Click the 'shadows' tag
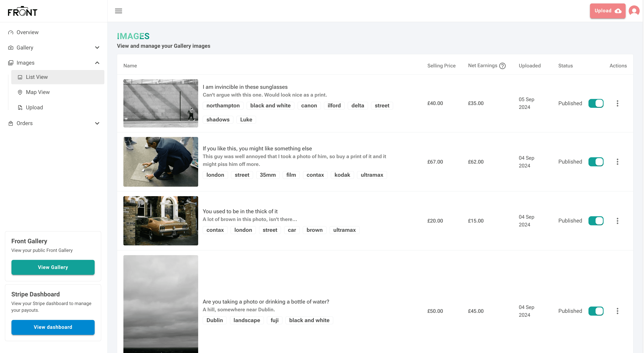 click(218, 120)
